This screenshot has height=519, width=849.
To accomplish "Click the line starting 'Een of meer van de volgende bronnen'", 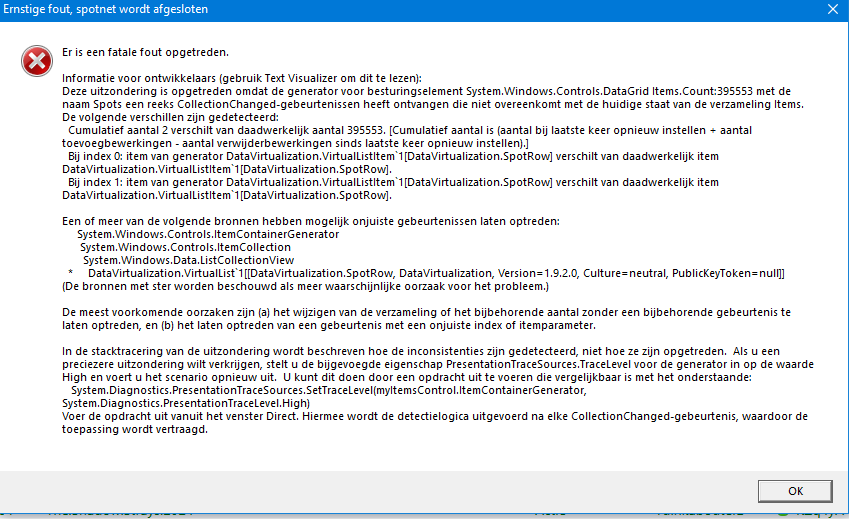I will (x=311, y=221).
